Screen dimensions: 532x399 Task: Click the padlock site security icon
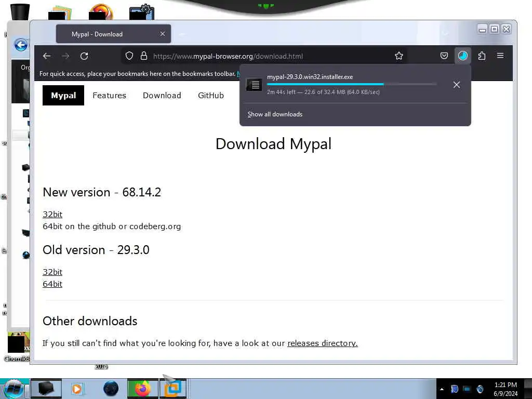pos(144,56)
